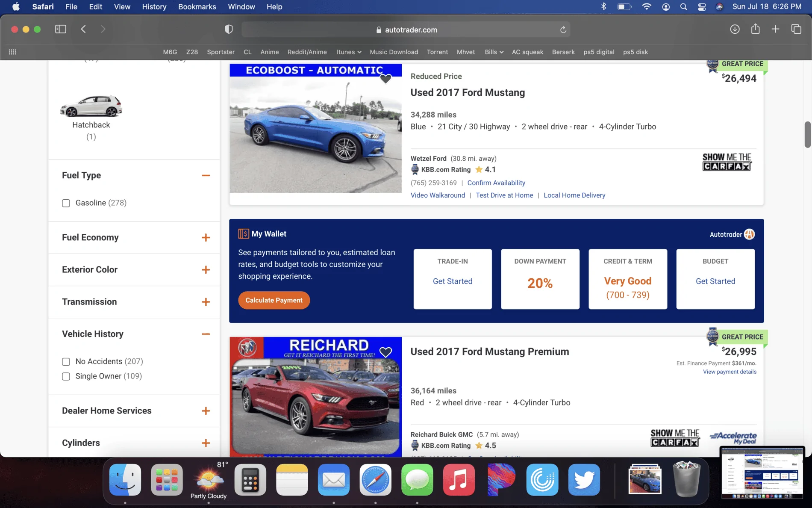Open the Show Me the Carfax for Wetzel Ford

pos(727,162)
